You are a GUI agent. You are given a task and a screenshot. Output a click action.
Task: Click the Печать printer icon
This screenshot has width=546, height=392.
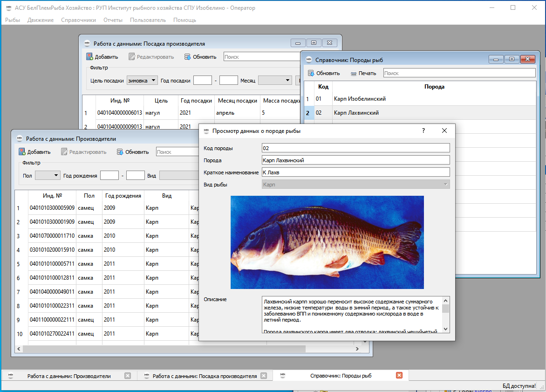[x=354, y=73]
